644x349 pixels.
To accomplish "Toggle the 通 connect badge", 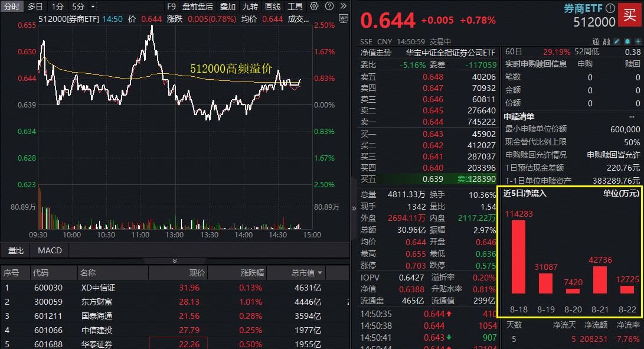I will coord(595,41).
